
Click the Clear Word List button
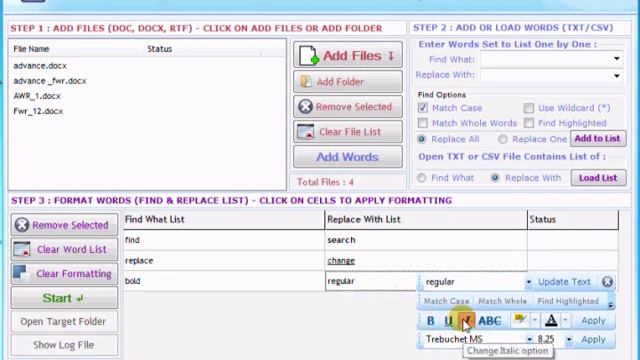64,249
